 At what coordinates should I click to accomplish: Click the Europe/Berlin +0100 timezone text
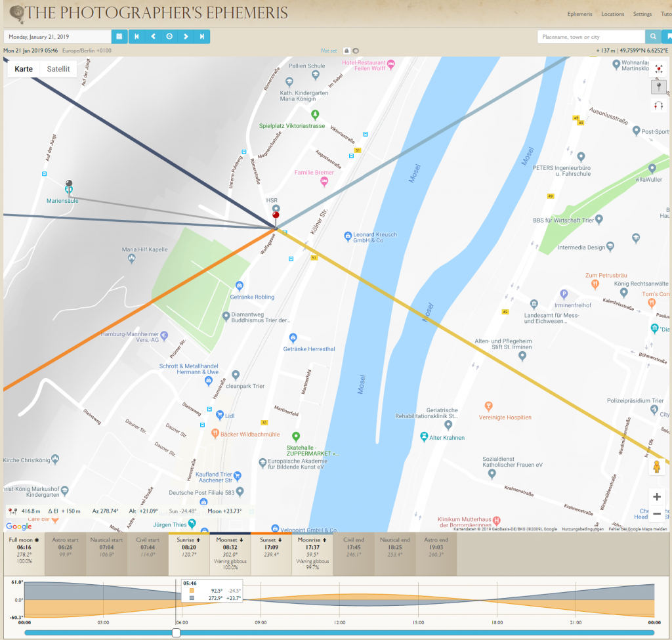coord(87,51)
